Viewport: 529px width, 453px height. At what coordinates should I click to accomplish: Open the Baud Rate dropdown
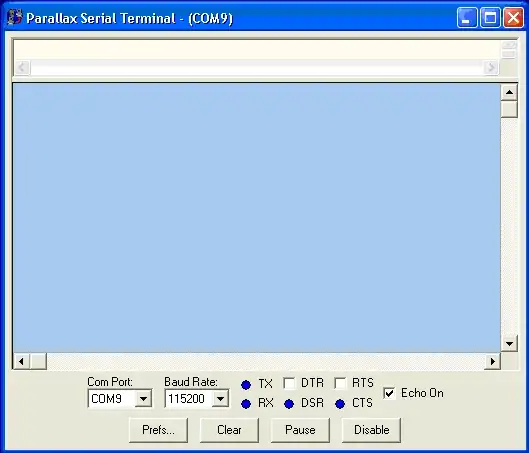(x=220, y=399)
